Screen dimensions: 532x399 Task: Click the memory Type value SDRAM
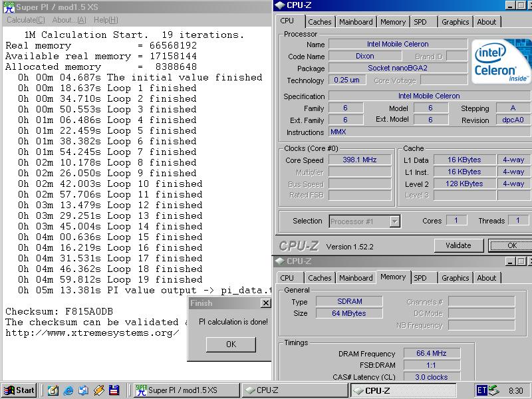pos(350,301)
